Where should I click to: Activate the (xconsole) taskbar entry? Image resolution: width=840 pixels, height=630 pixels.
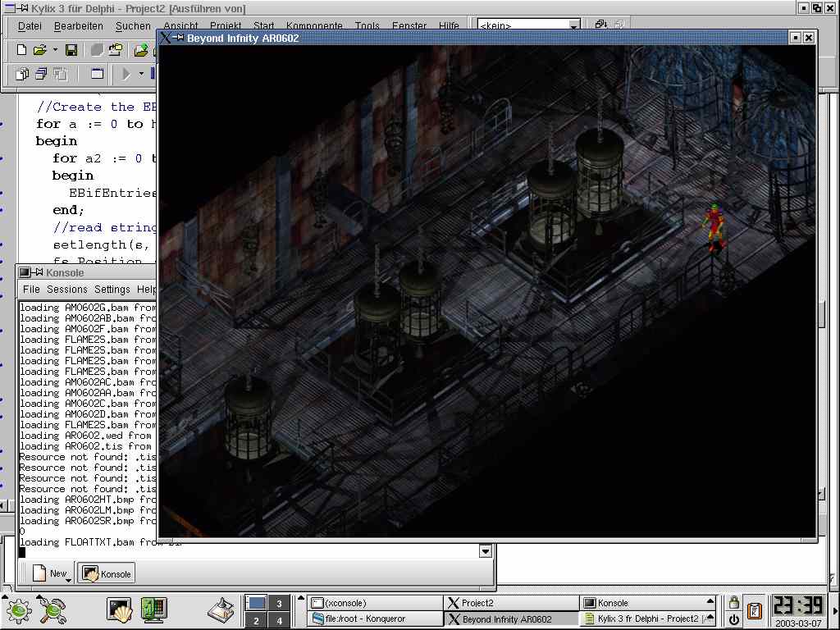point(375,603)
